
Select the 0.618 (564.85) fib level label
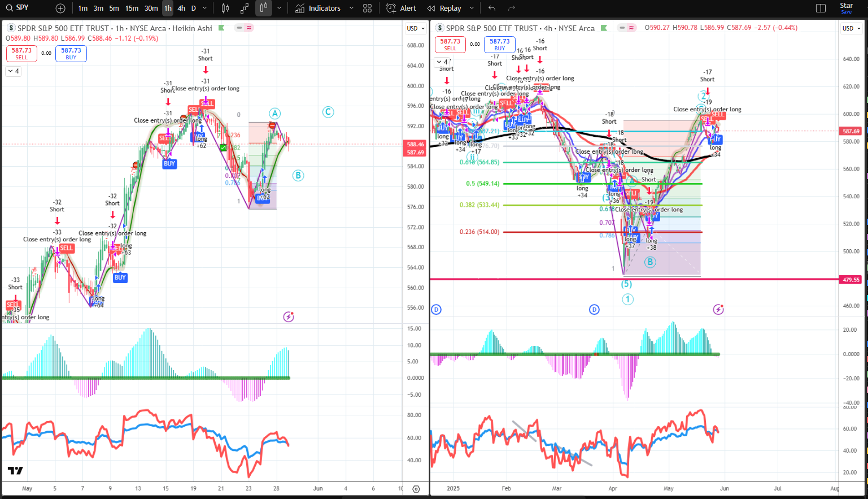click(479, 162)
